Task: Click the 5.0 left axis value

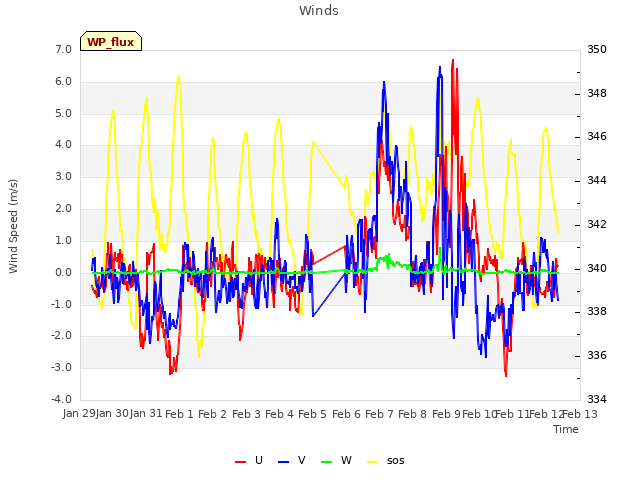Action: click(63, 113)
